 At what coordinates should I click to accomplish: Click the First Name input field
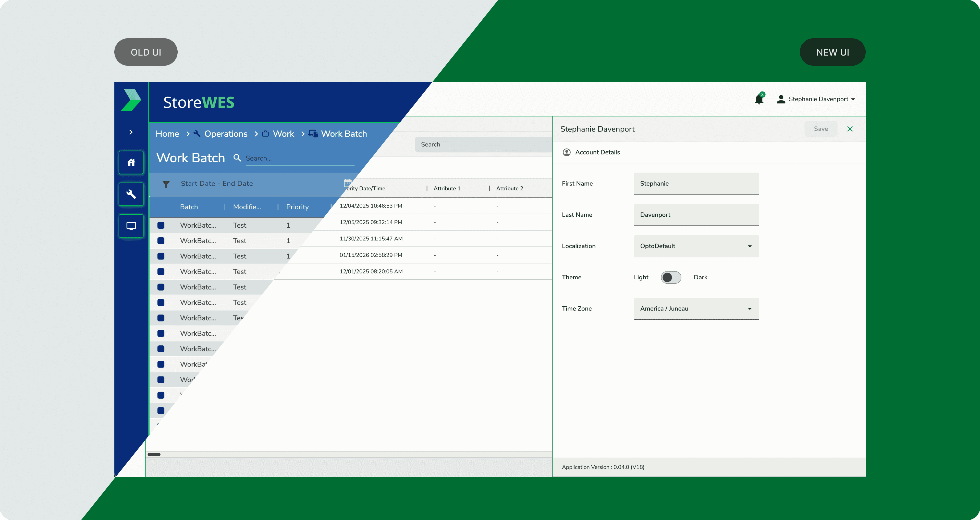pos(696,184)
